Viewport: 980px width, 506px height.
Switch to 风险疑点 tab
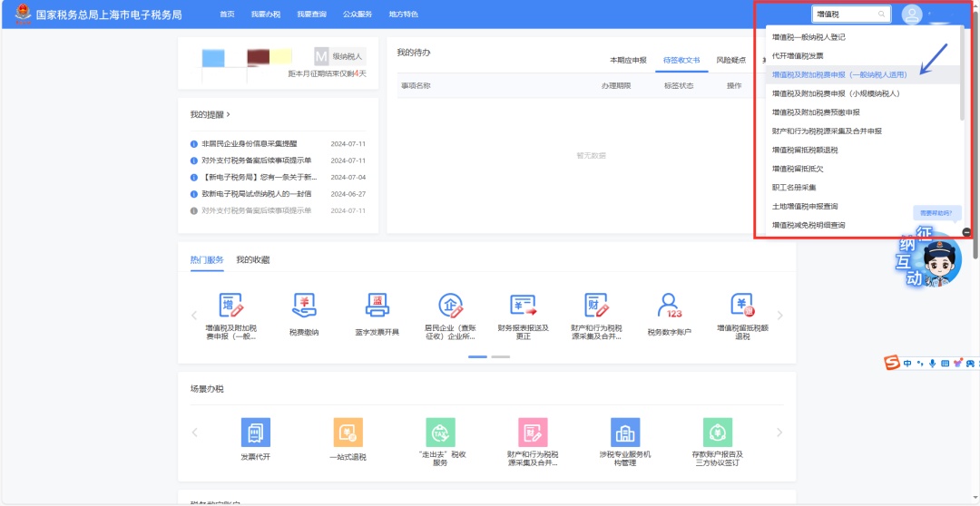pyautogui.click(x=731, y=61)
